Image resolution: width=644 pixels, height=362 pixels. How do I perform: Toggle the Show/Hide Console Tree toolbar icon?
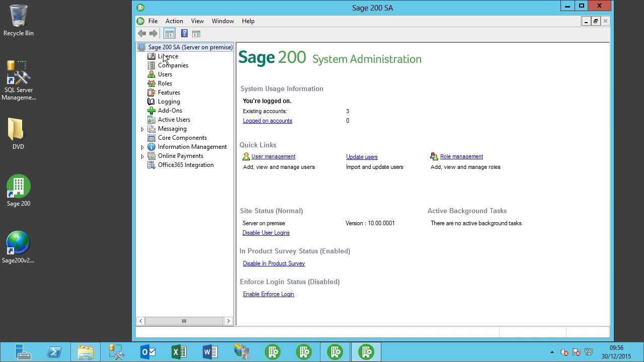[170, 33]
